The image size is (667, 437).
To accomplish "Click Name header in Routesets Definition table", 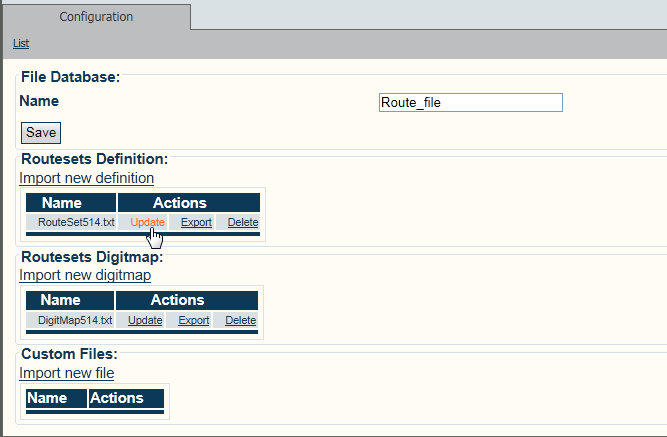I will (x=69, y=203).
